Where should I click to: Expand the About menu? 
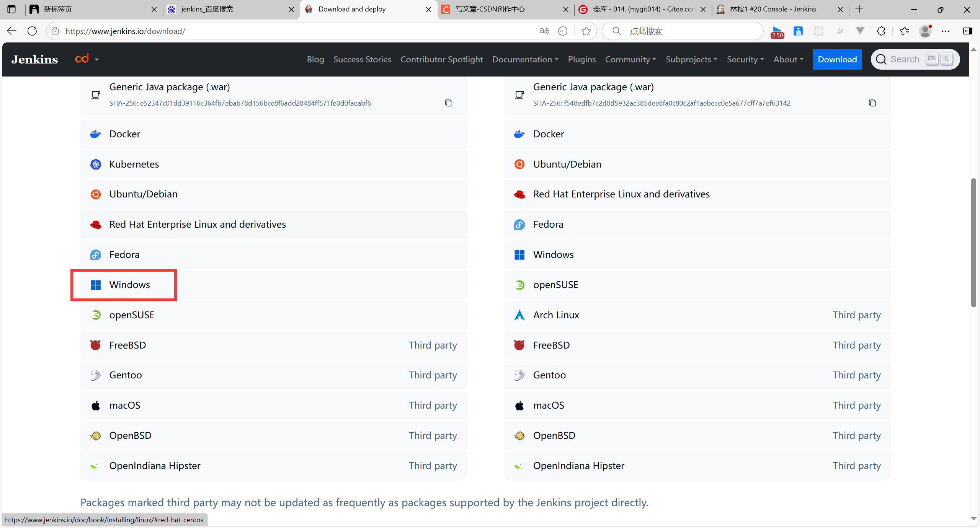point(788,59)
